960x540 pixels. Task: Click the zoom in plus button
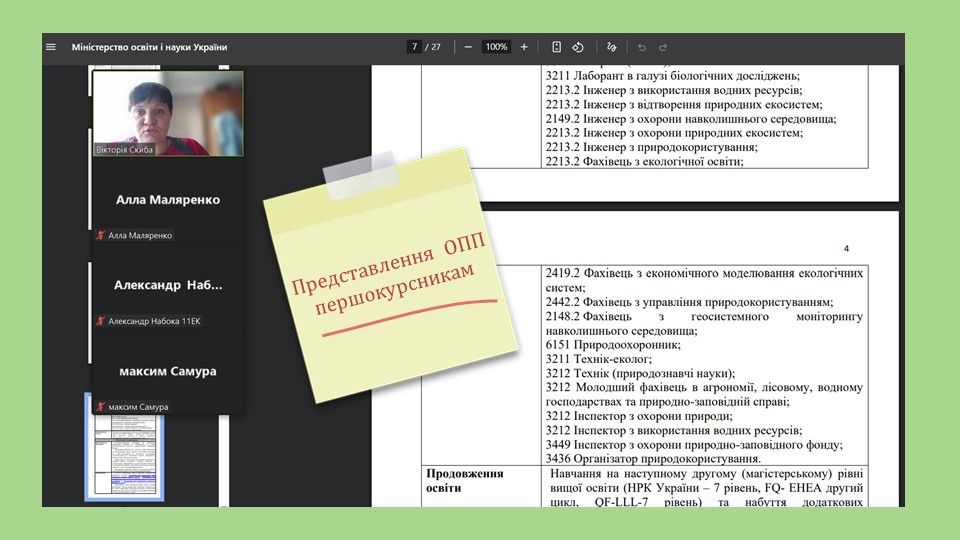click(525, 47)
